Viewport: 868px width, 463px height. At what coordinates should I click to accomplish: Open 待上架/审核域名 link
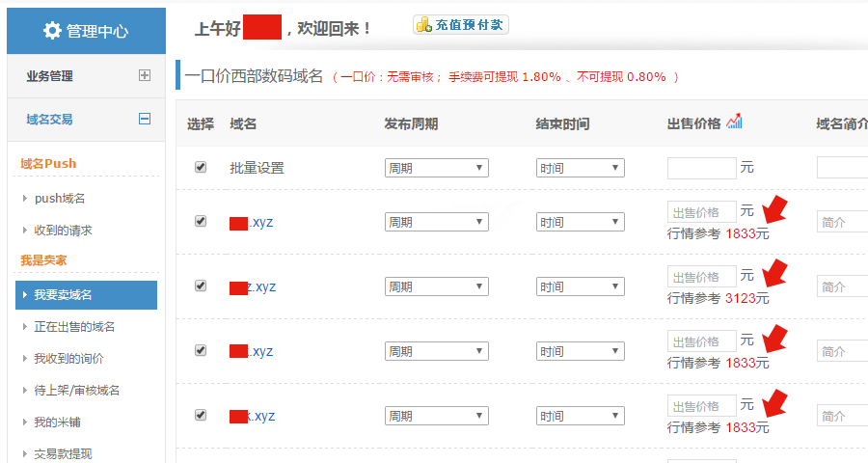point(76,391)
